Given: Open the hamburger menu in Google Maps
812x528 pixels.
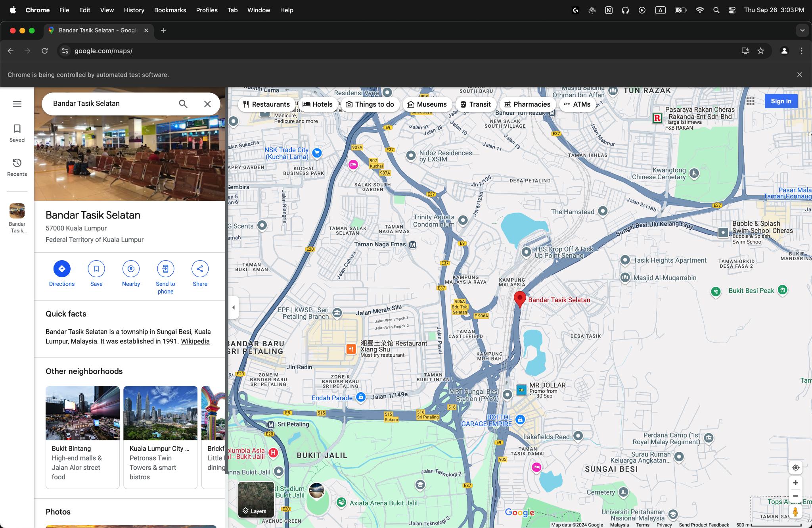Looking at the screenshot, I should [x=17, y=104].
